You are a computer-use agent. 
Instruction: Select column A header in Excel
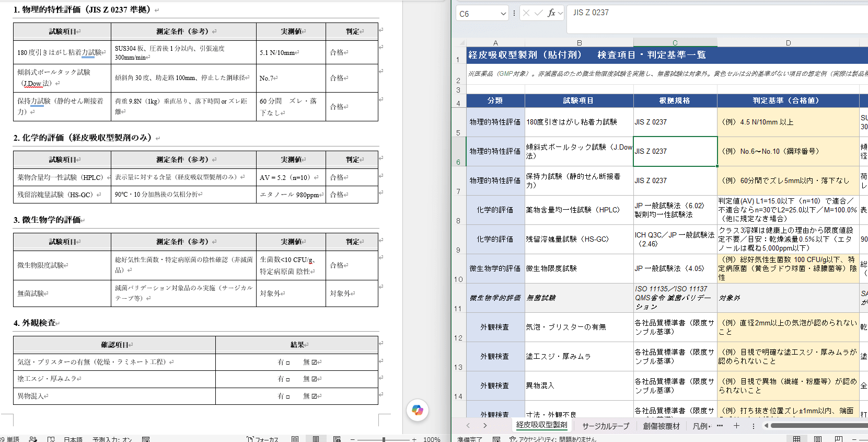(x=495, y=43)
